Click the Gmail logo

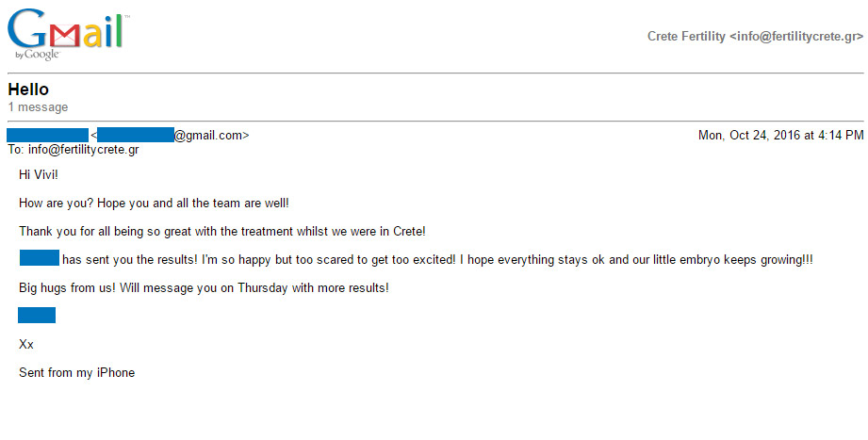(x=69, y=34)
